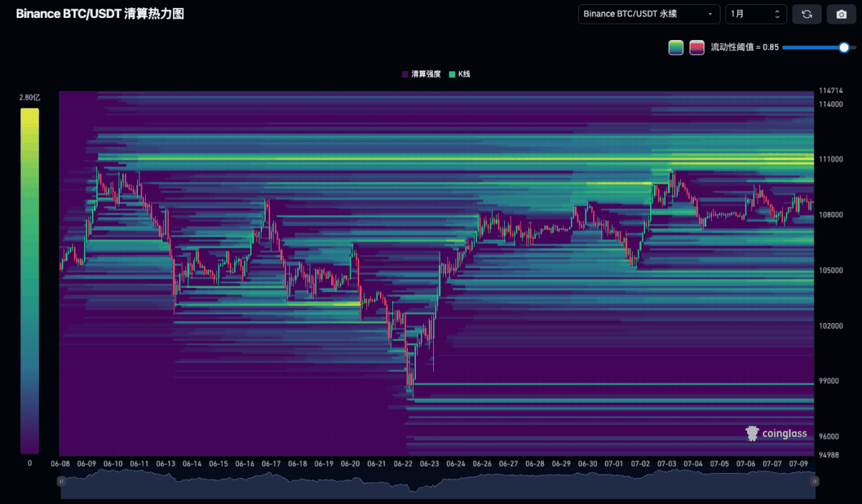The width and height of the screenshot is (862, 504).
Task: Click the 06-23 date axis label
Action: (430, 464)
